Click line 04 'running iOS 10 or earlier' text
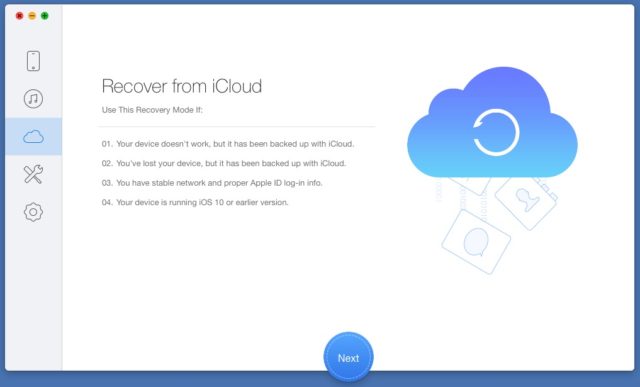 (195, 202)
